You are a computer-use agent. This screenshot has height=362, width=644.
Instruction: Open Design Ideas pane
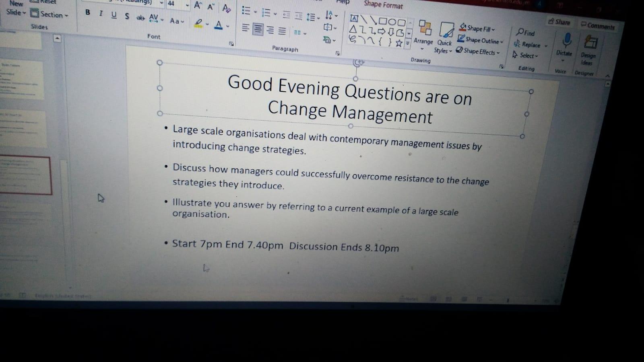589,50
